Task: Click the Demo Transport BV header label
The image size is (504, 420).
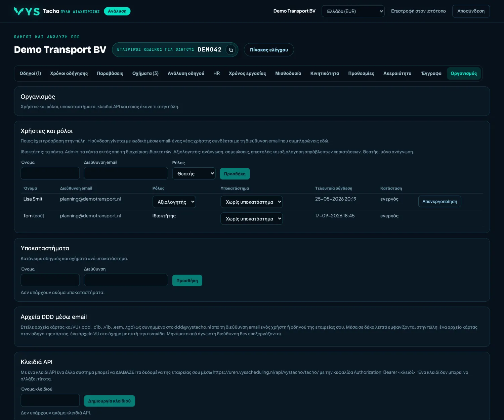Action: pyautogui.click(x=294, y=11)
